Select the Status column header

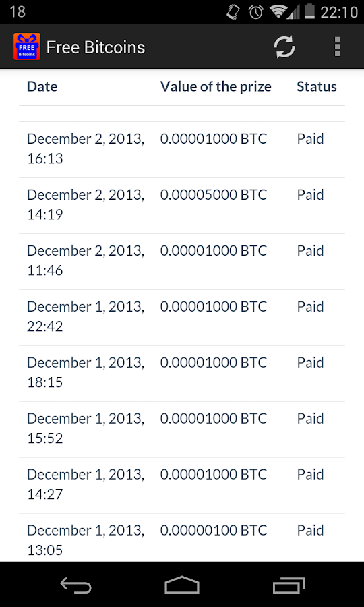(x=317, y=87)
